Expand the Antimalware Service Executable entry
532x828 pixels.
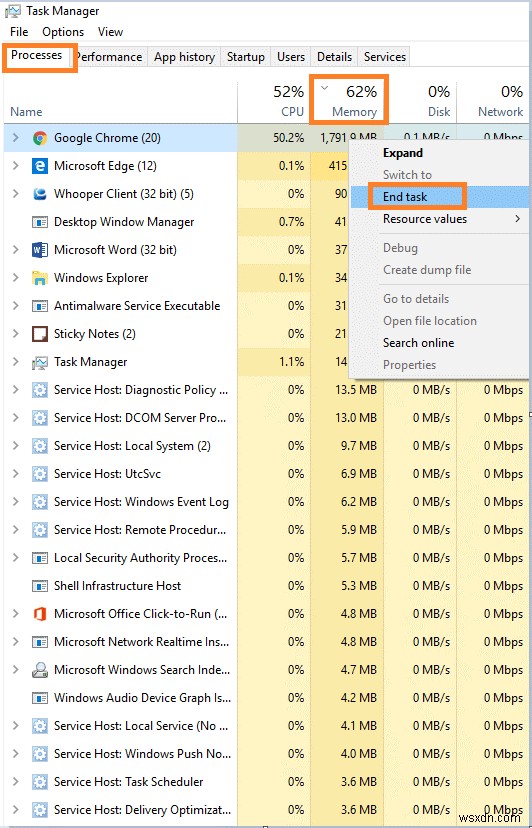15,306
